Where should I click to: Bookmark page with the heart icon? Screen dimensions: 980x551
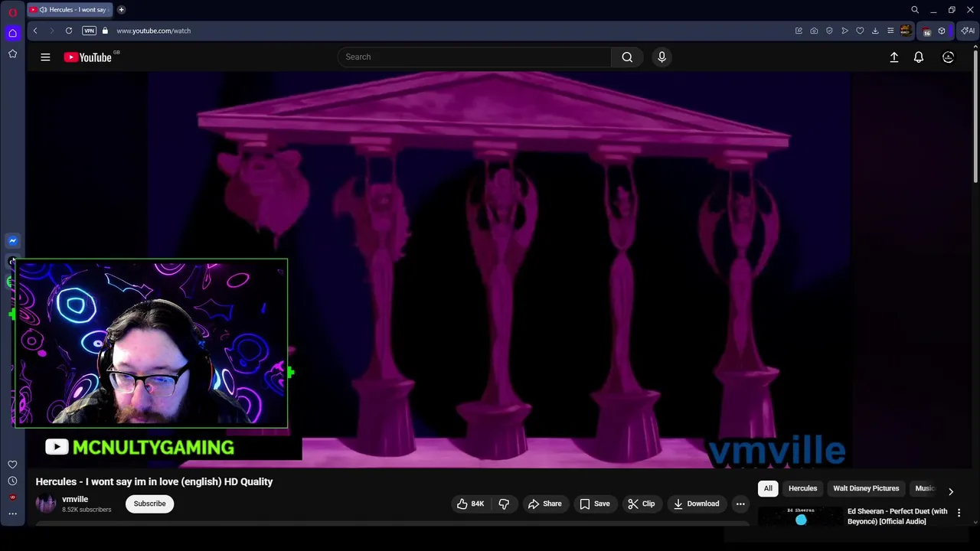pos(860,31)
